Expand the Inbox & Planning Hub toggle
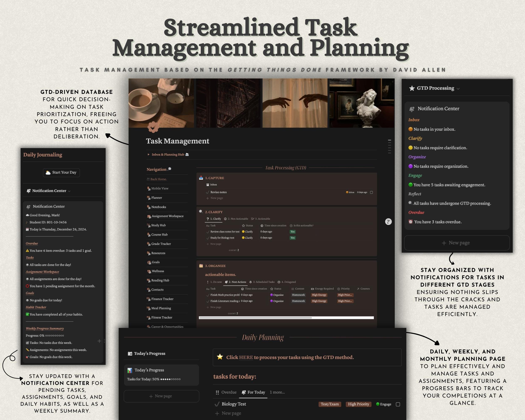525x420 pixels. click(x=148, y=154)
